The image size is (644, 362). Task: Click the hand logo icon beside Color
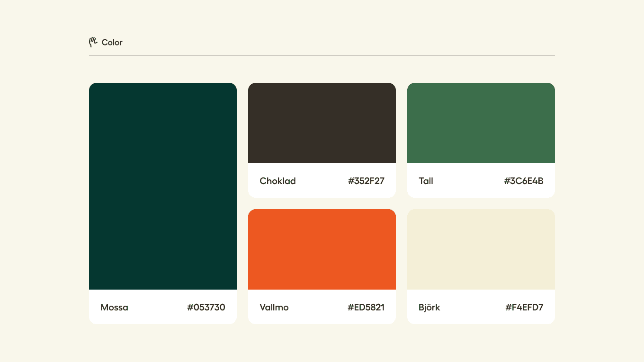pyautogui.click(x=93, y=42)
